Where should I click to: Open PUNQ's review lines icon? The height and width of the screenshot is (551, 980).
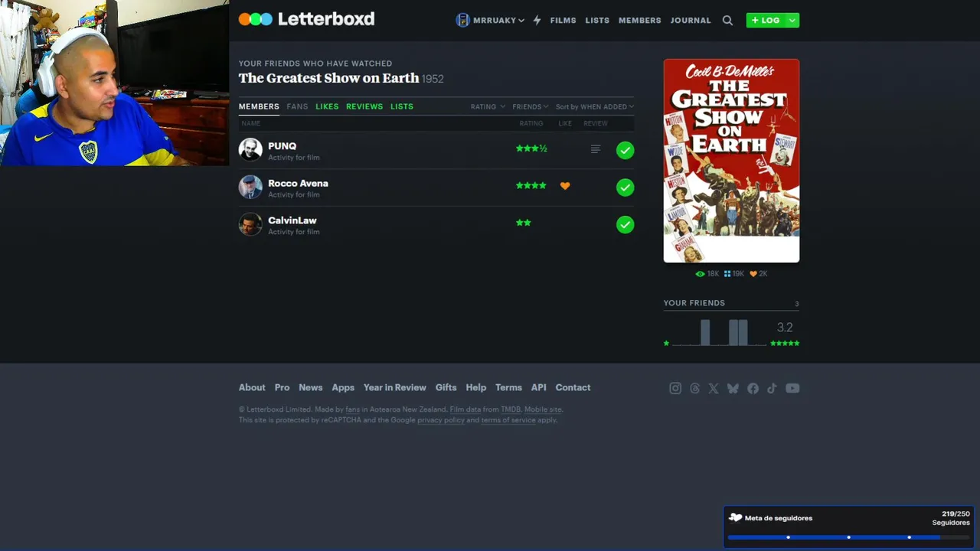point(596,149)
